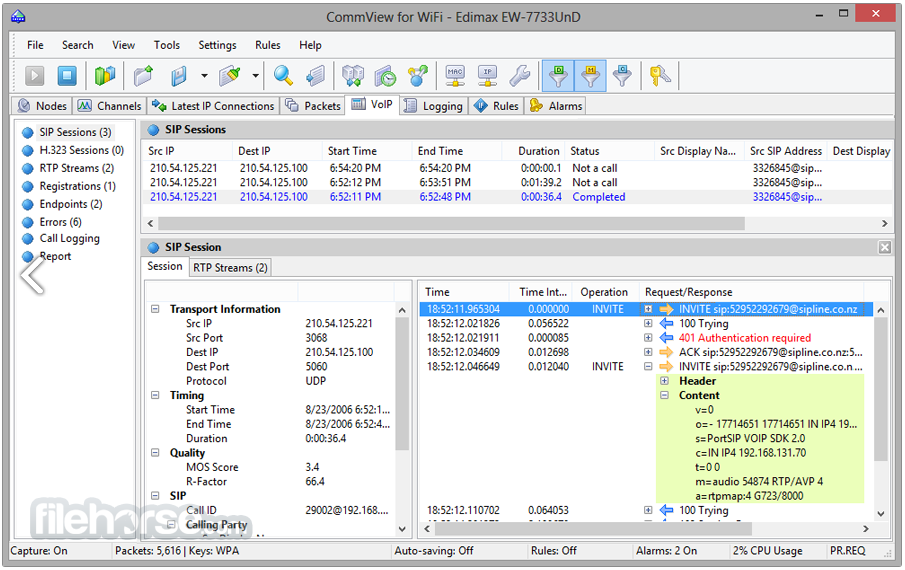This screenshot has width=905, height=570.
Task: Open the save icon's dropdown arrow
Action: 204,76
